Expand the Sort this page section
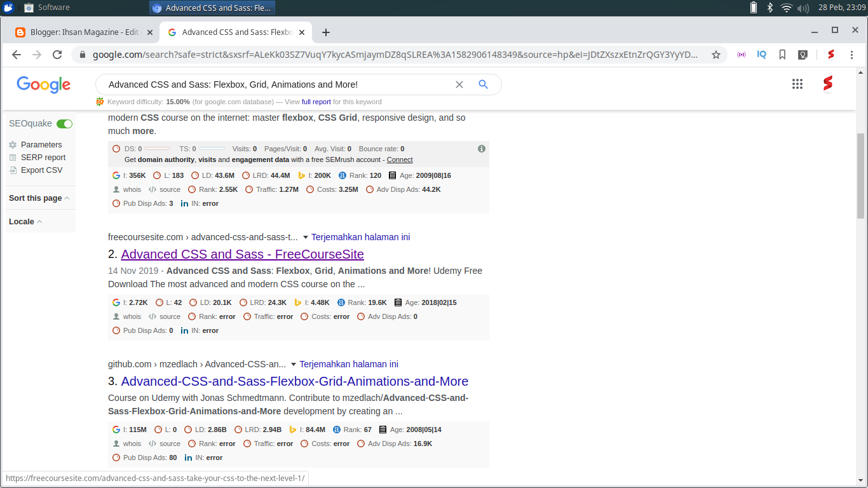868x488 pixels. tap(39, 198)
